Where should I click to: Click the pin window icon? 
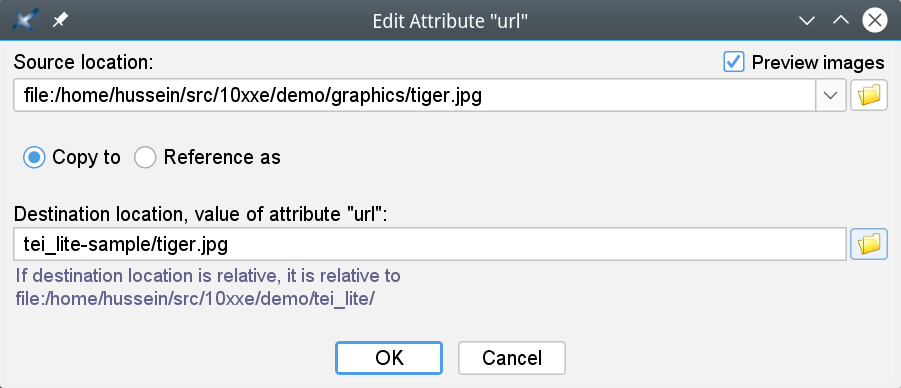click(60, 21)
